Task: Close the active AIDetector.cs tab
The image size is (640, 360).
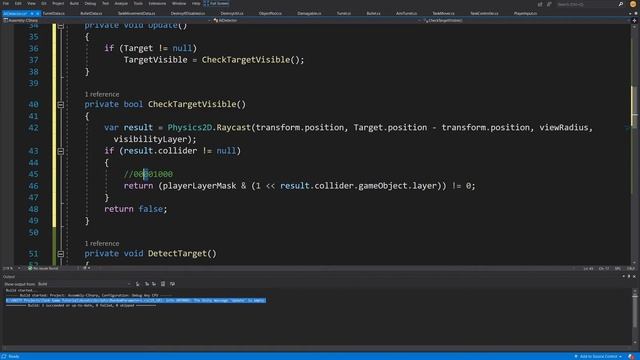Action: click(38, 13)
